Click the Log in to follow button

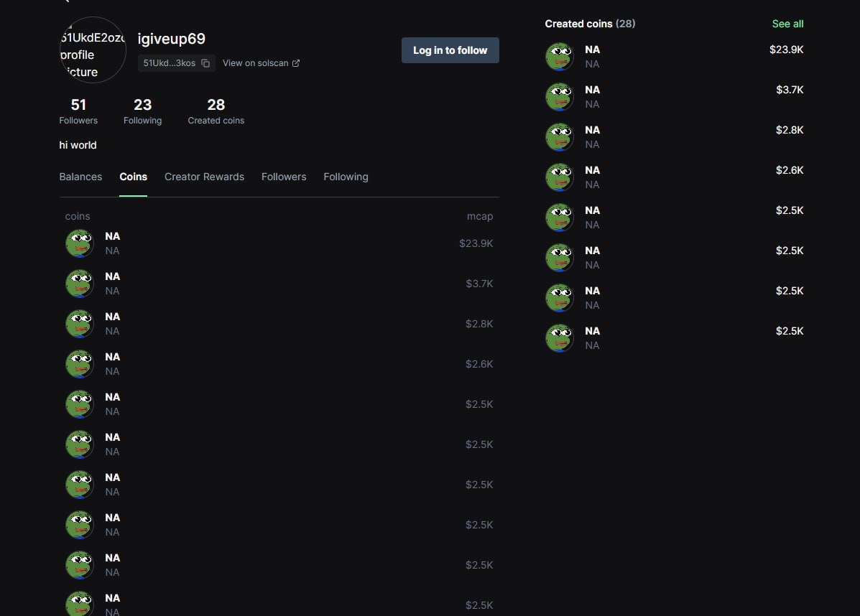(x=450, y=50)
